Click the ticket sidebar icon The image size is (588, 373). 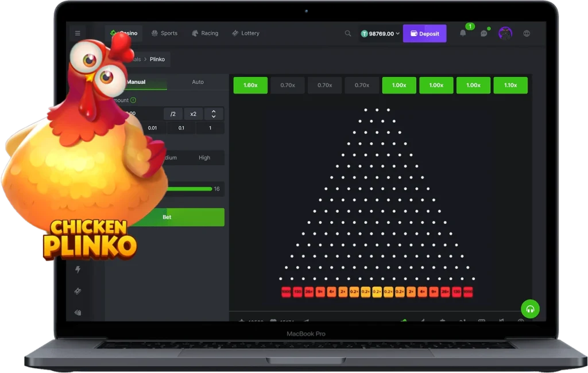(x=78, y=291)
